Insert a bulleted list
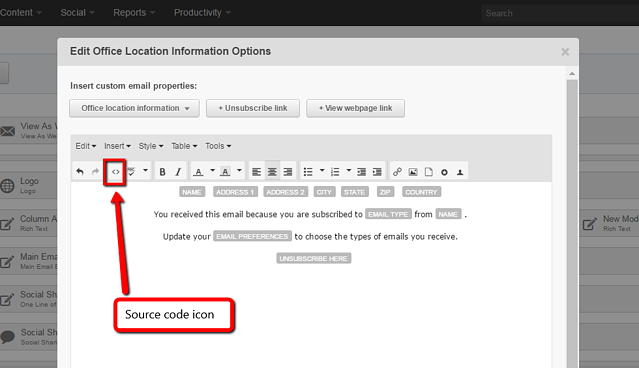The image size is (639, 368). click(308, 172)
